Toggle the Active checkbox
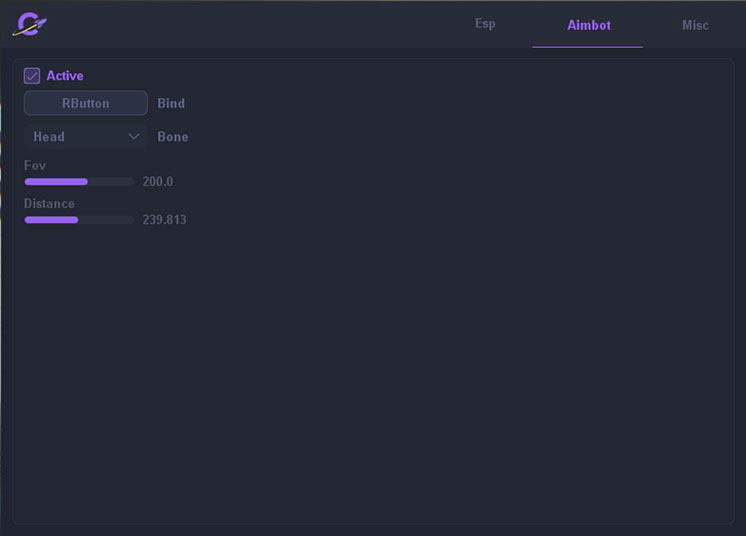 32,76
